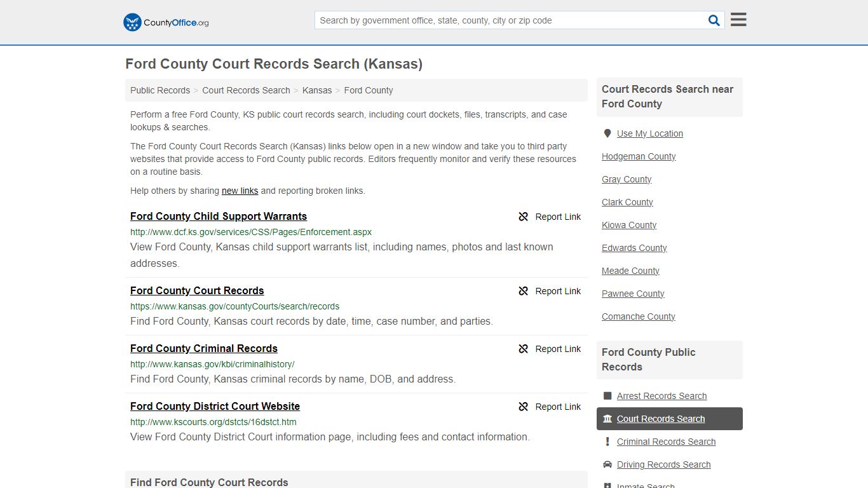Screen dimensions: 868x488
Task: Click 'Ford County Public Records' sidebar heading
Action: pos(648,360)
